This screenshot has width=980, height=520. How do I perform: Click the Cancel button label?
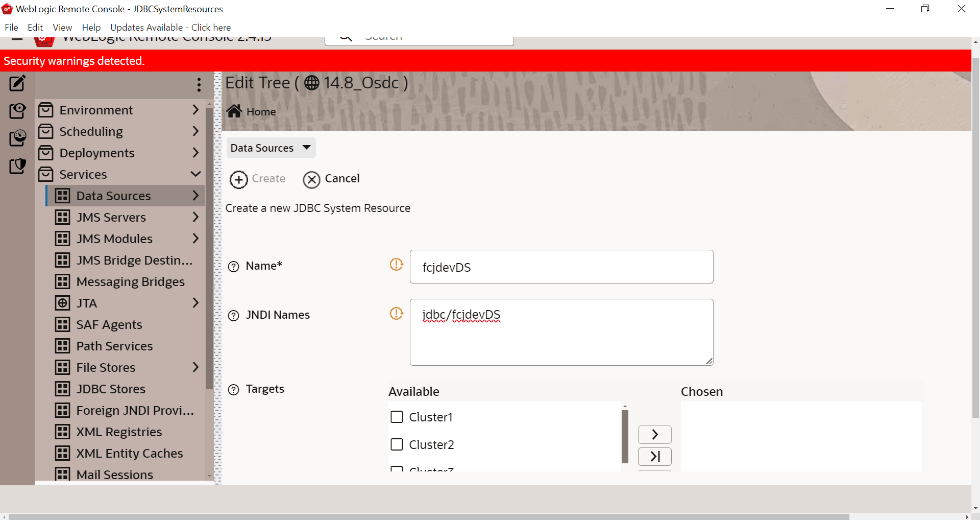pos(342,178)
